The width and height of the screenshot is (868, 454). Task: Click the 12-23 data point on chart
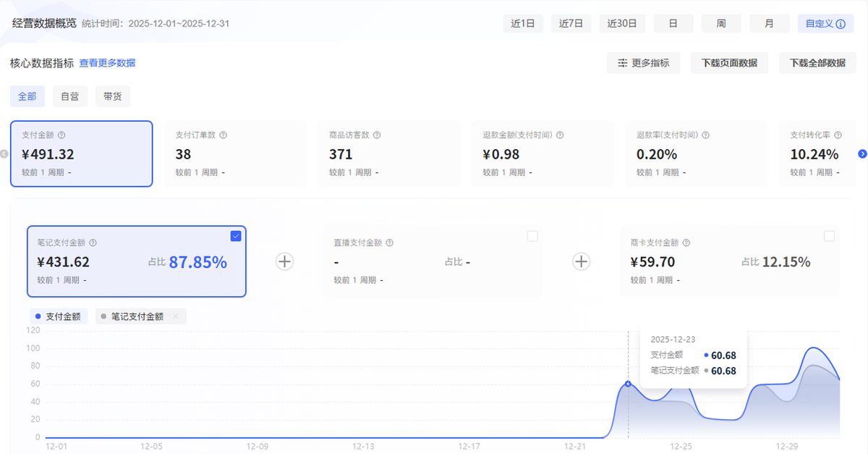[x=628, y=384]
